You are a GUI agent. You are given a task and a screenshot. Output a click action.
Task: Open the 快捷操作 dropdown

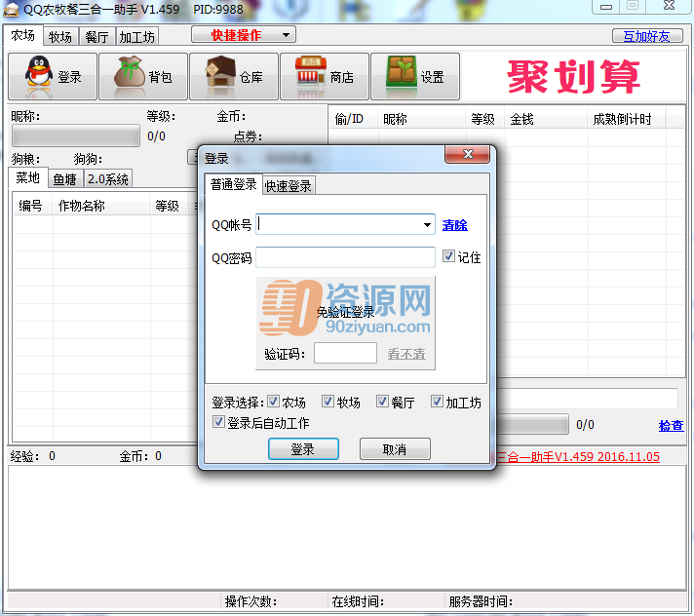(x=244, y=35)
